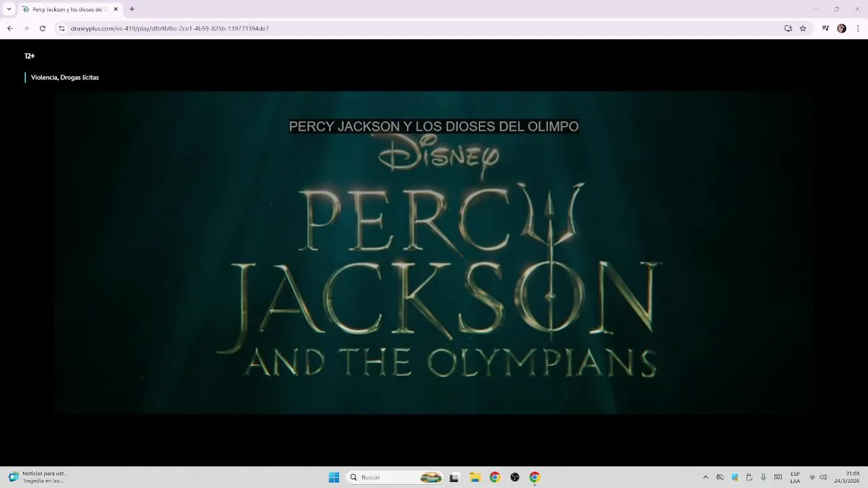Open the clock and date 21:03
868x488 pixels.
coord(847,477)
